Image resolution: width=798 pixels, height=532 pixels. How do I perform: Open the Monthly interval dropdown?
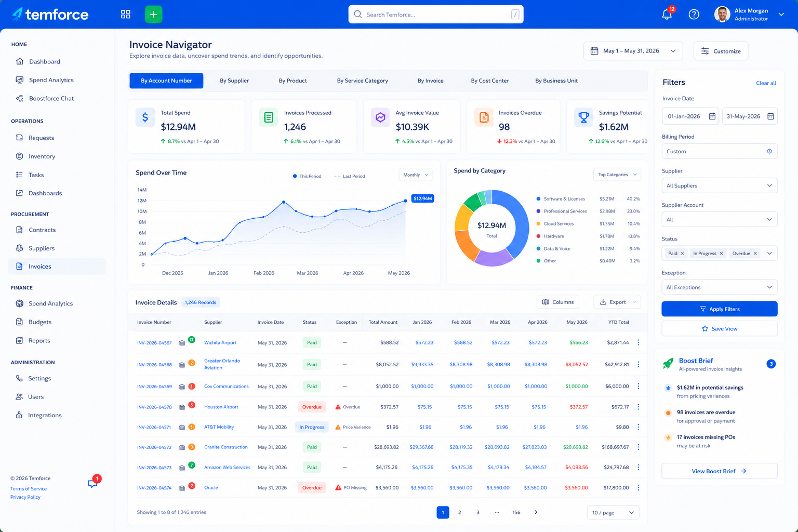(x=416, y=175)
